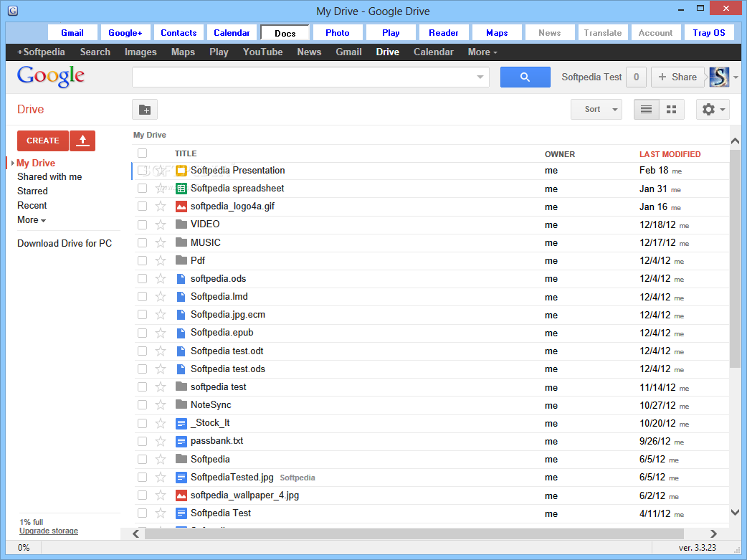
Task: Star the softpedia test folder
Action: coord(161,387)
